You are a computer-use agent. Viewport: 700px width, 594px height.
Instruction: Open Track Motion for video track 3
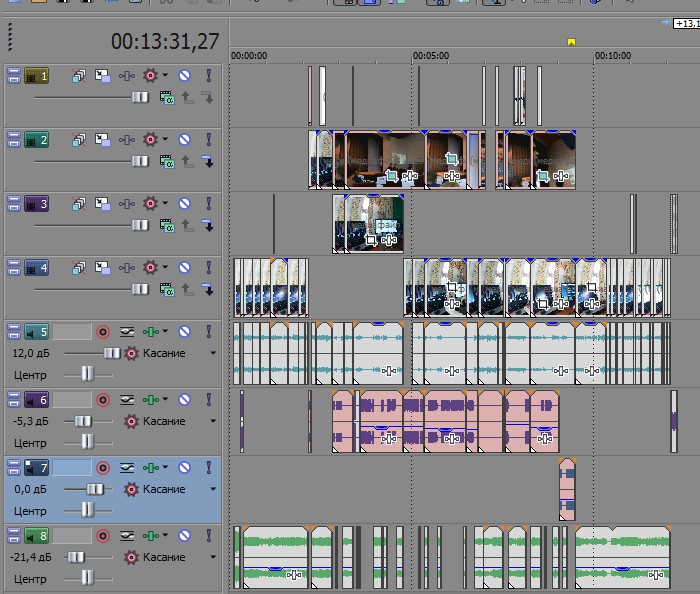pyautogui.click(x=103, y=204)
